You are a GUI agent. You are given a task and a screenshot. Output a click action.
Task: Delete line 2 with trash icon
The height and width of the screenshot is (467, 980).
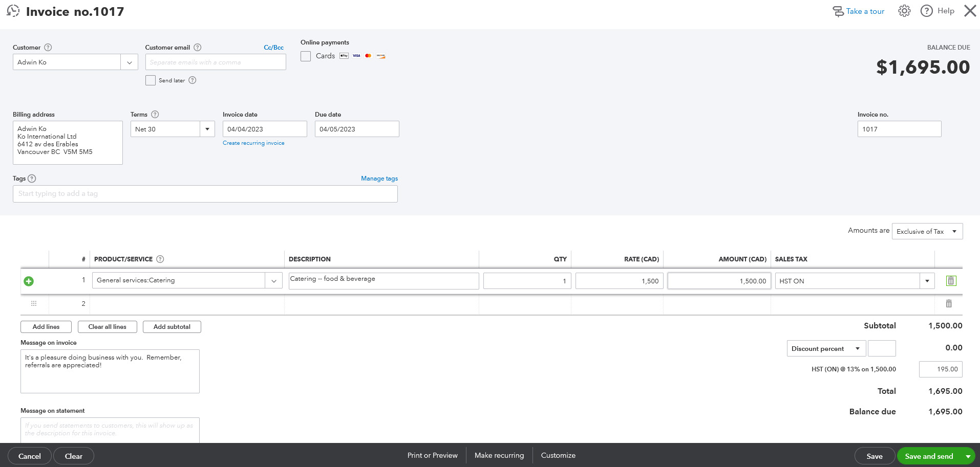(x=949, y=304)
